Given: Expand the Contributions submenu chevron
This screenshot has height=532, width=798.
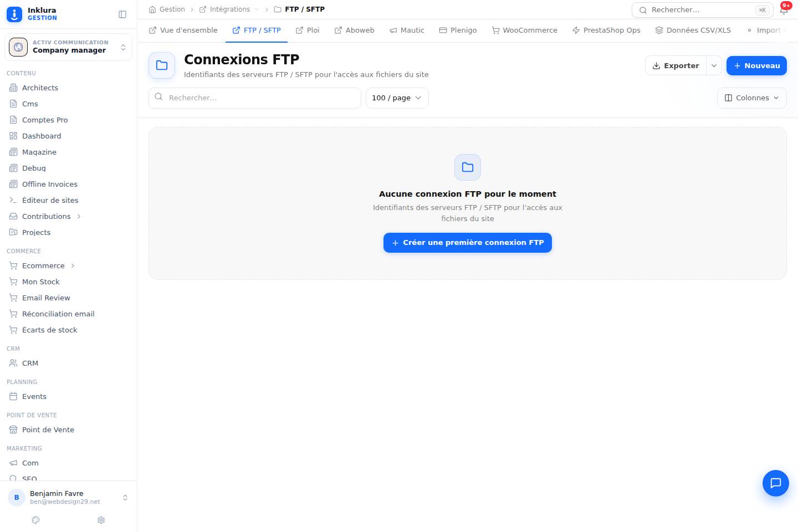Looking at the screenshot, I should pyautogui.click(x=79, y=216).
